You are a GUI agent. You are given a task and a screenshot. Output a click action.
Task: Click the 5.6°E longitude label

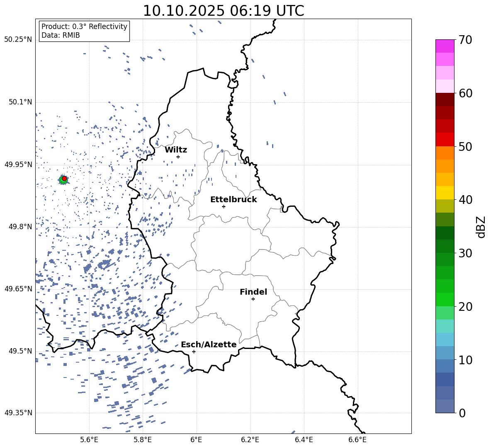coord(89,440)
